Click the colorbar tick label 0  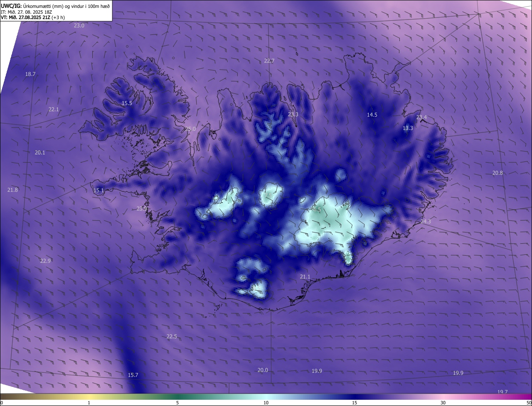pos(2,403)
